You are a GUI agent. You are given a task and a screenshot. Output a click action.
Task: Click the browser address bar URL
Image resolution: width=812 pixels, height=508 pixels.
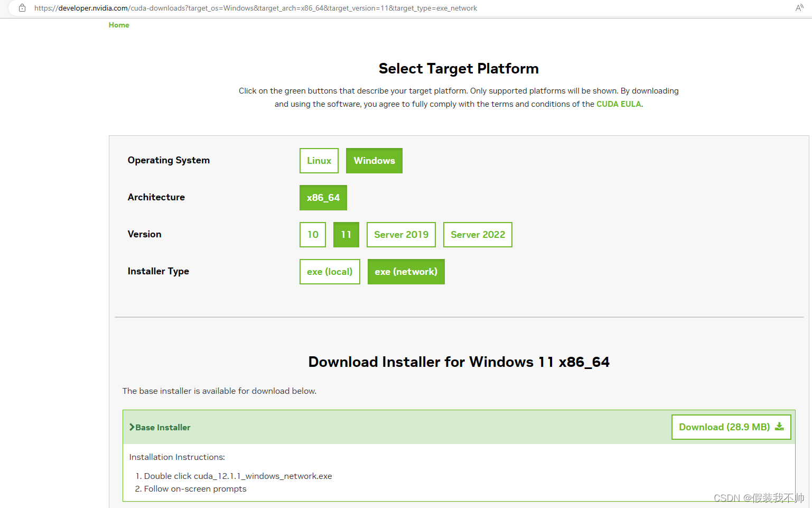(256, 8)
